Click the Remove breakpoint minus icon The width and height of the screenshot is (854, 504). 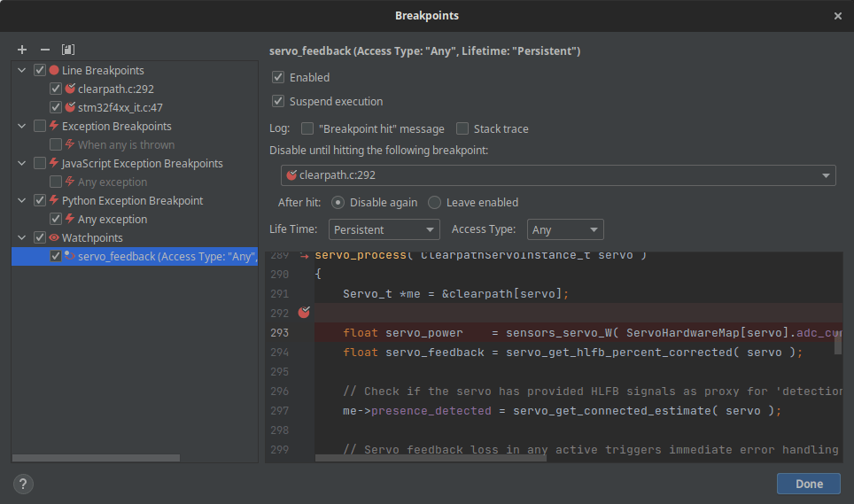coord(45,50)
